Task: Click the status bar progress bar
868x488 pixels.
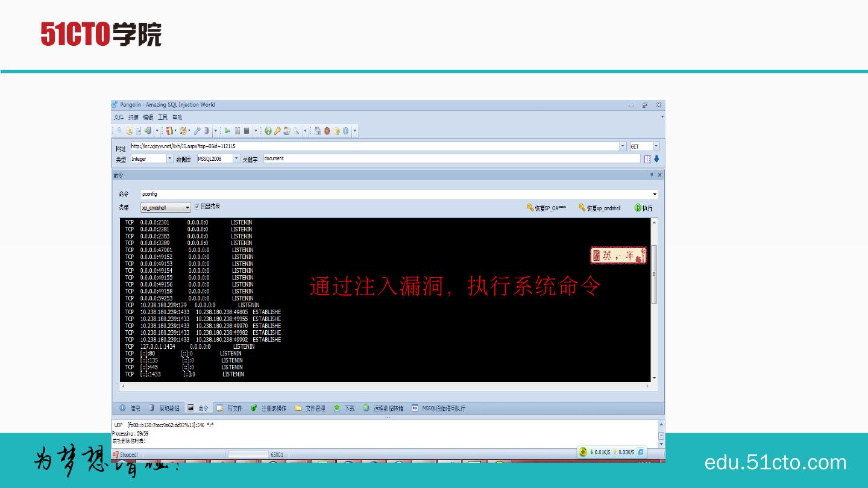Action: pos(248,455)
